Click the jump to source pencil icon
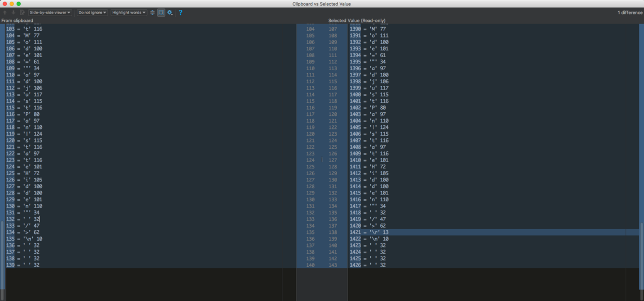 22,12
